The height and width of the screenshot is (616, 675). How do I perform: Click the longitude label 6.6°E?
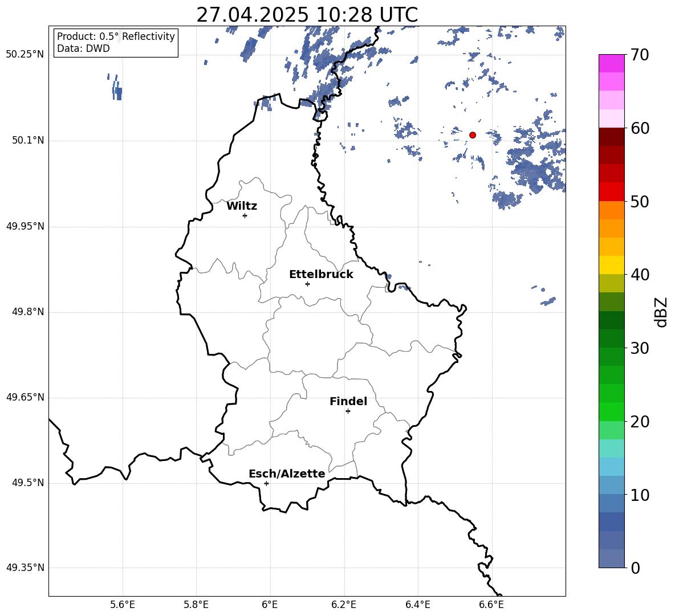pos(491,605)
